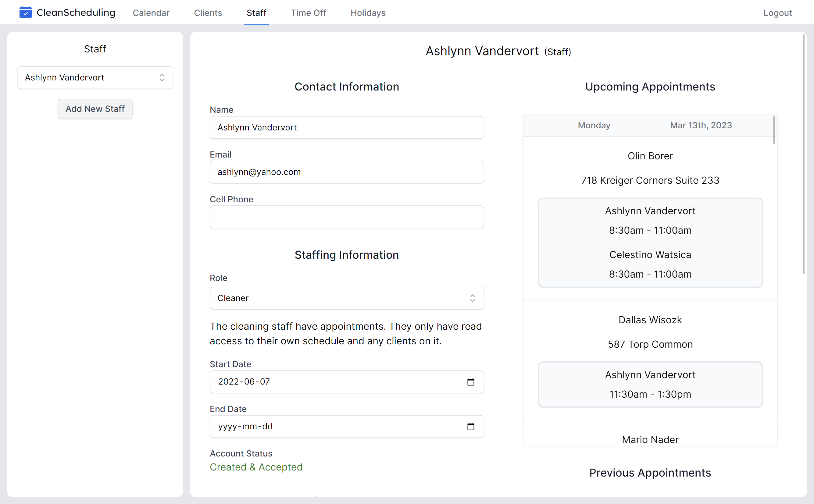Click the Previous Appointments heading

[x=650, y=473]
